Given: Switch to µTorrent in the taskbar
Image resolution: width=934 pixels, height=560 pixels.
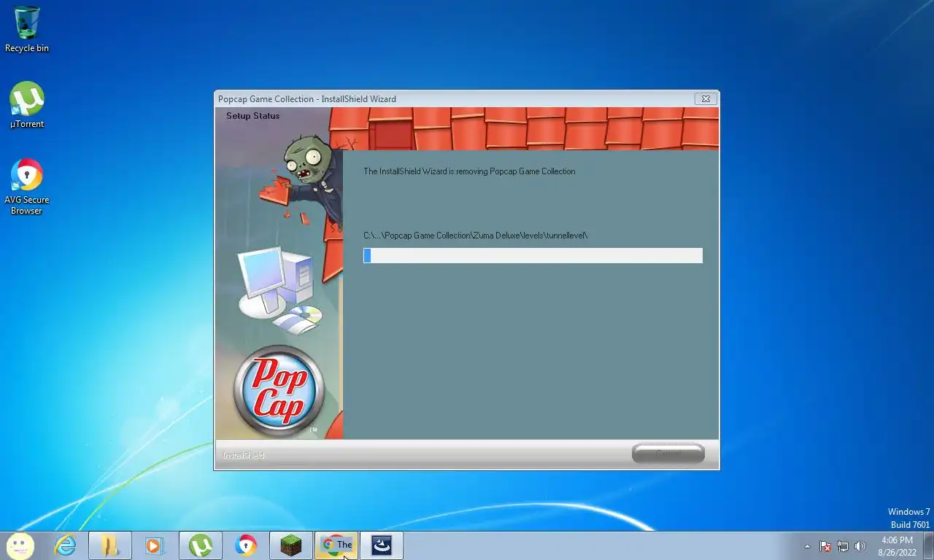Looking at the screenshot, I should point(201,545).
